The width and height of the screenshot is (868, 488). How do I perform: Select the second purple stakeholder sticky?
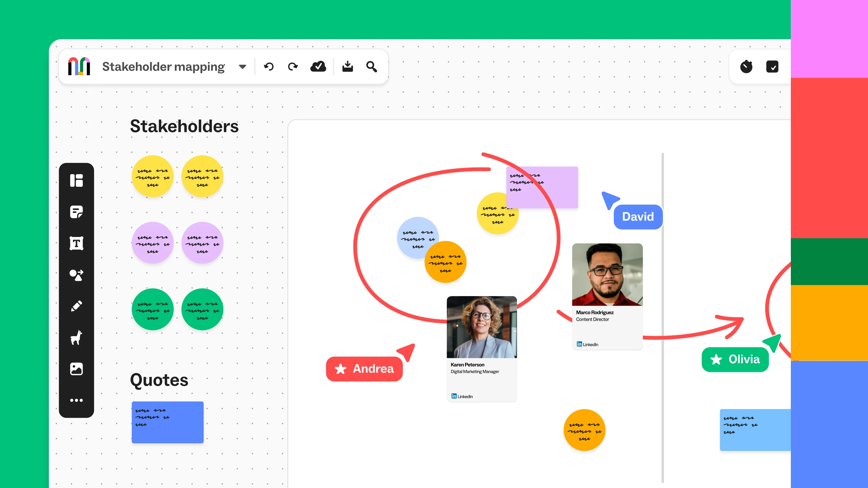click(202, 242)
